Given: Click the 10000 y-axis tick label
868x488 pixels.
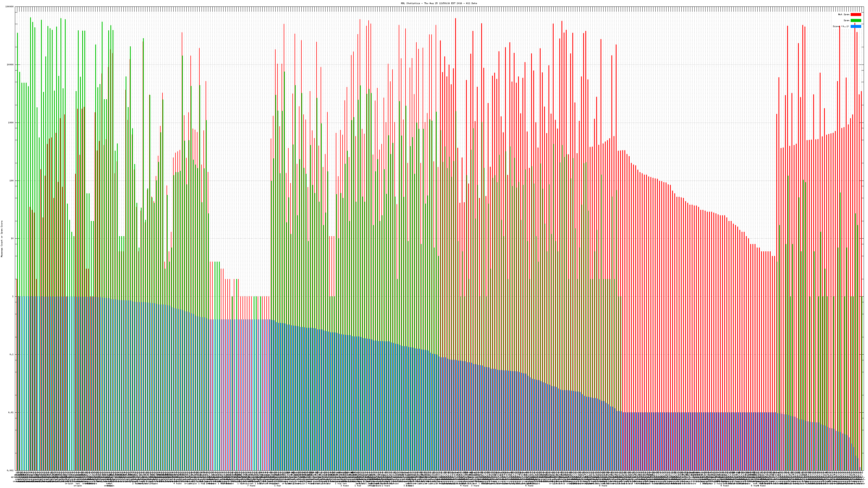Looking at the screenshot, I should [11, 65].
